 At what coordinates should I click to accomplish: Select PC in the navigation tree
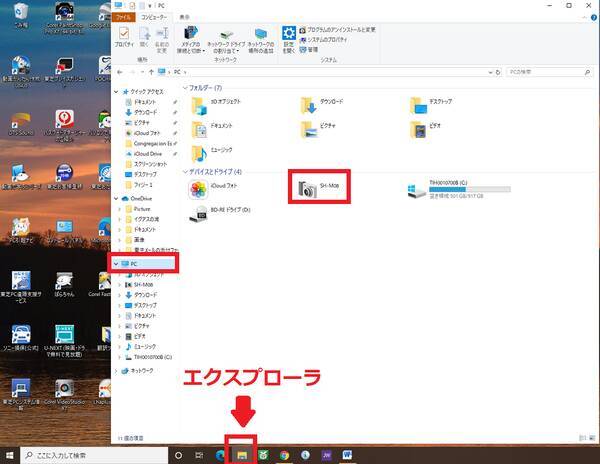(133, 263)
